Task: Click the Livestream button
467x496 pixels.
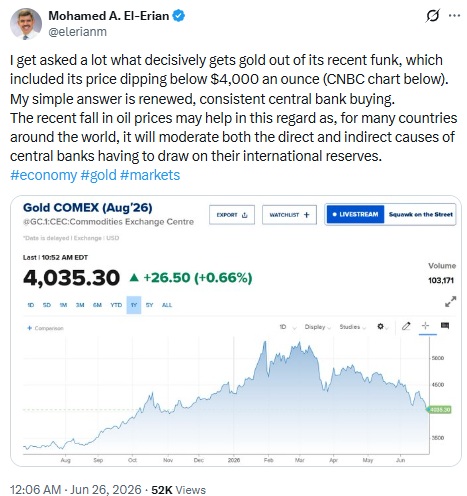Action: [x=355, y=214]
